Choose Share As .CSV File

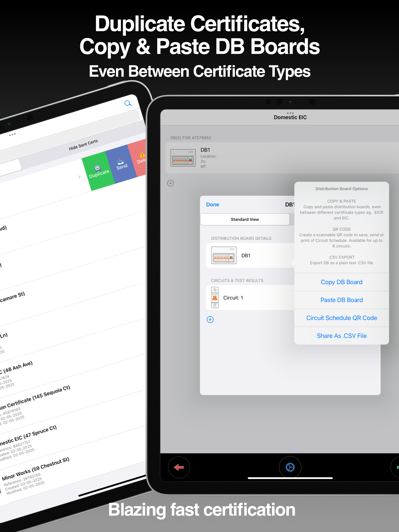(x=342, y=336)
